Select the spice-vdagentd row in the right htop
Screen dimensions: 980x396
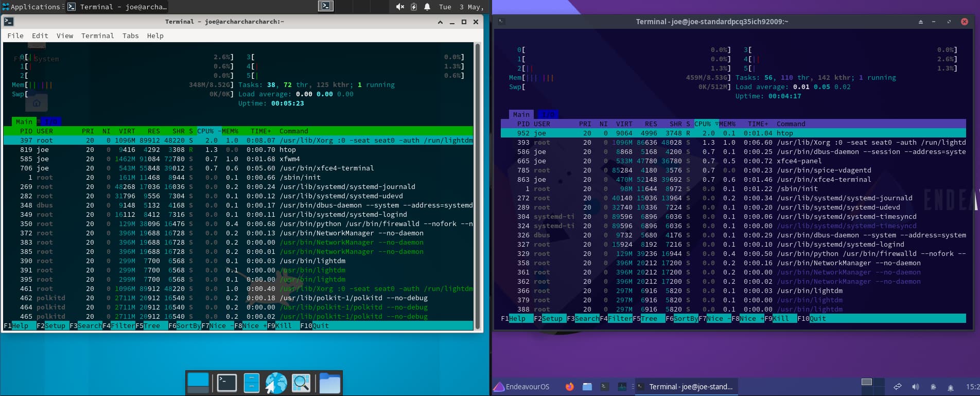pos(733,170)
